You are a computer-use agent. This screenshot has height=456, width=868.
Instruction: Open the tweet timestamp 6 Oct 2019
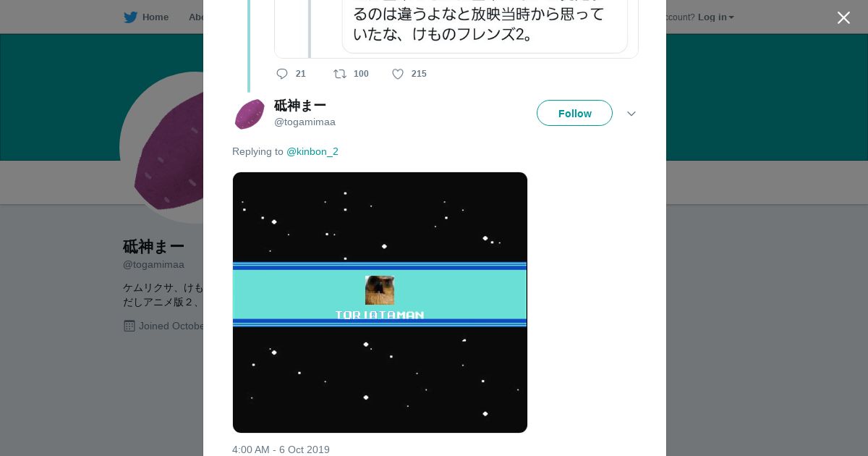(281, 449)
